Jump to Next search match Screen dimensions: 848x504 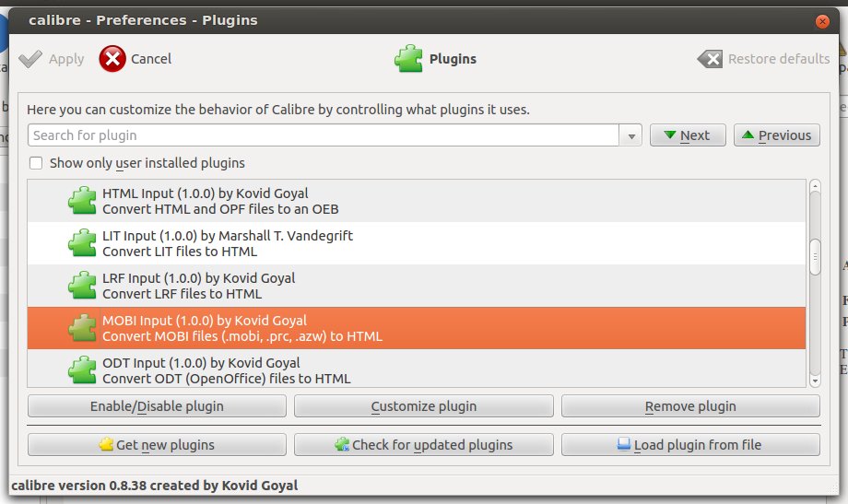tap(688, 135)
